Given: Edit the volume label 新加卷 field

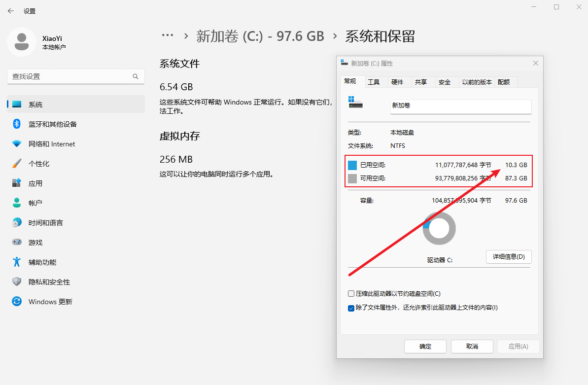Looking at the screenshot, I should (460, 106).
